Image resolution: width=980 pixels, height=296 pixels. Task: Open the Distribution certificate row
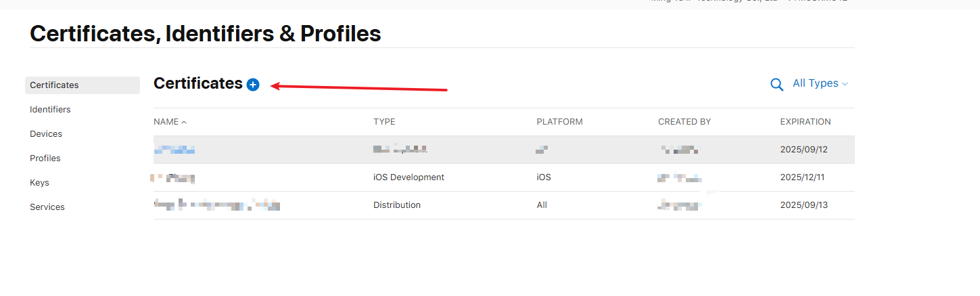397,205
